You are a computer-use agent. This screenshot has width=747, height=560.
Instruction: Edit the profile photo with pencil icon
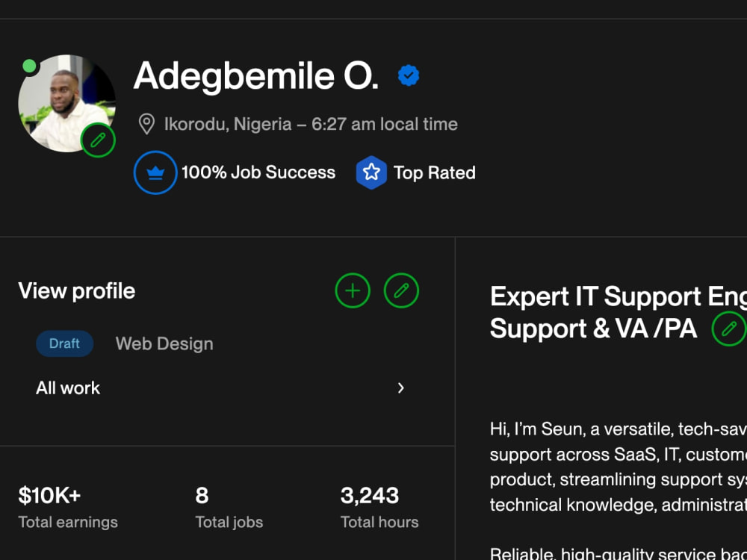(x=98, y=140)
